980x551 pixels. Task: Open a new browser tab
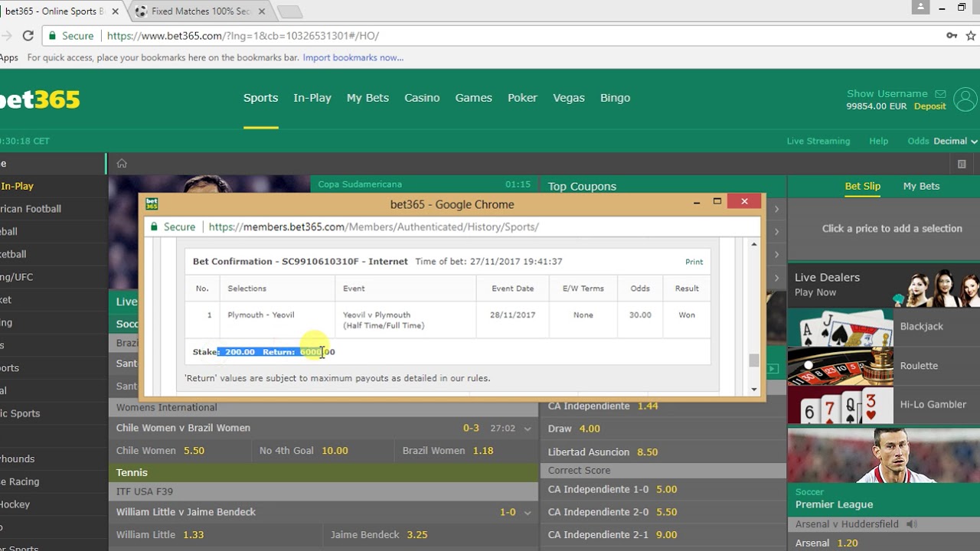tap(289, 11)
